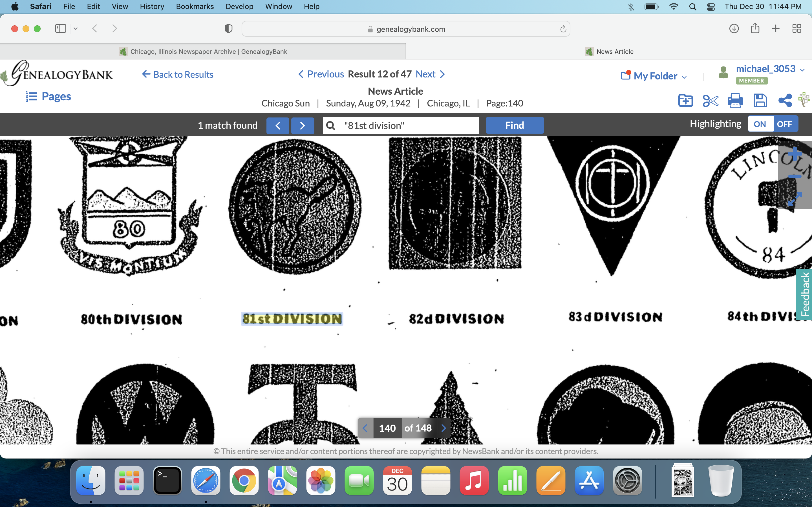Expand the sidebar options chevron

76,28
